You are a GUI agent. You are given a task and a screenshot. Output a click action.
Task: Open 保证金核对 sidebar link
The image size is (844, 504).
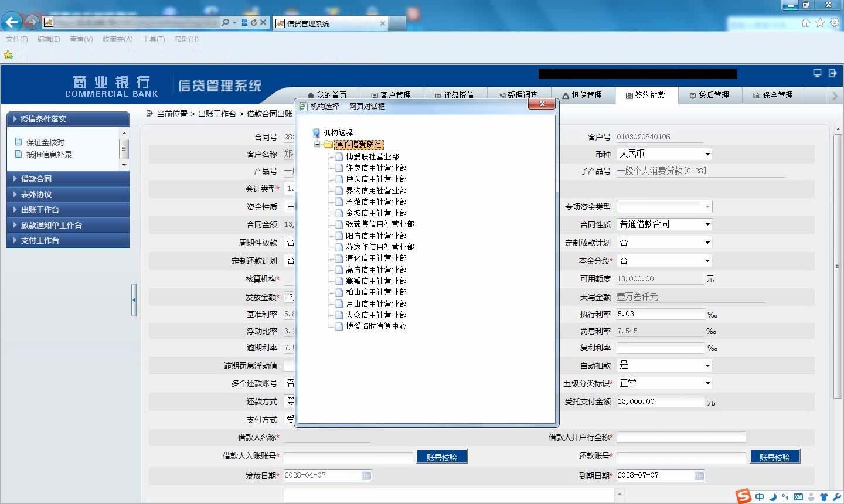click(x=45, y=142)
